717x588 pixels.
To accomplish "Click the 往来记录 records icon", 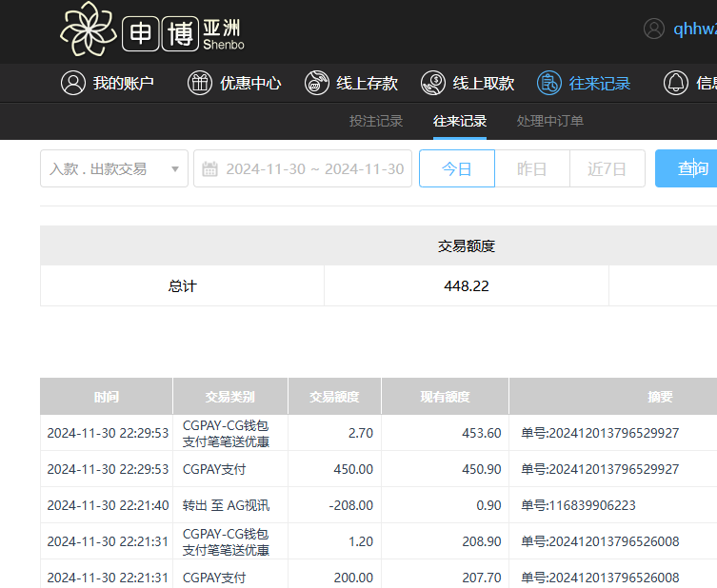I will [549, 83].
